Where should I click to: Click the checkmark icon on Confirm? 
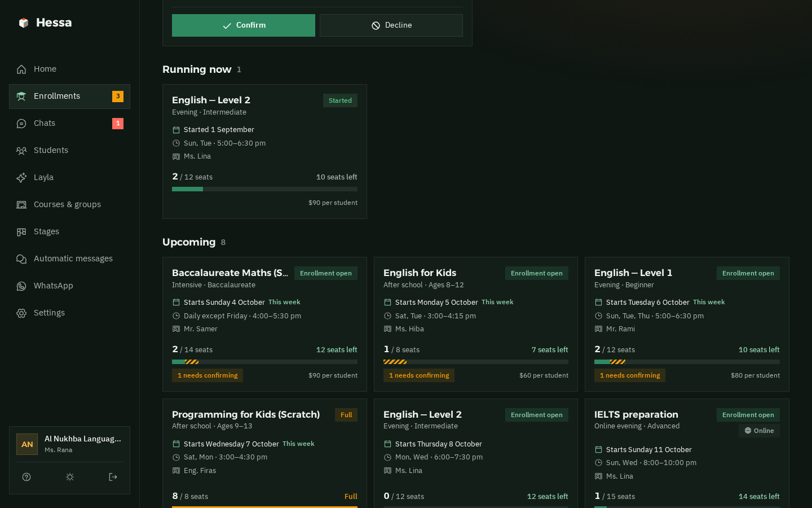pos(227,26)
